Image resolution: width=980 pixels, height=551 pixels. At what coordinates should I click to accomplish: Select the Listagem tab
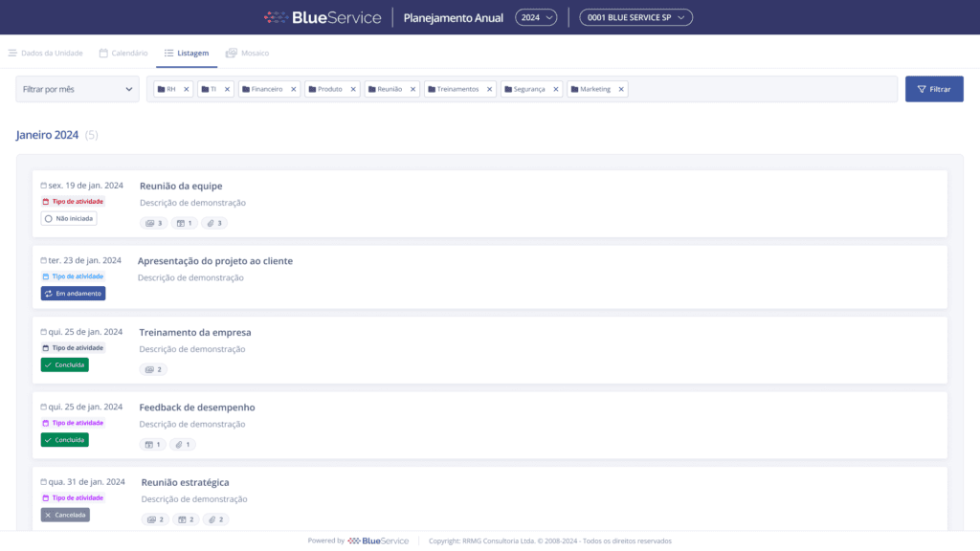point(187,54)
